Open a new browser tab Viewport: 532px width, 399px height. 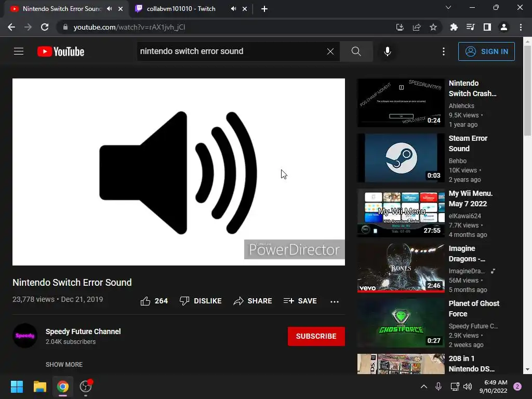tap(264, 9)
